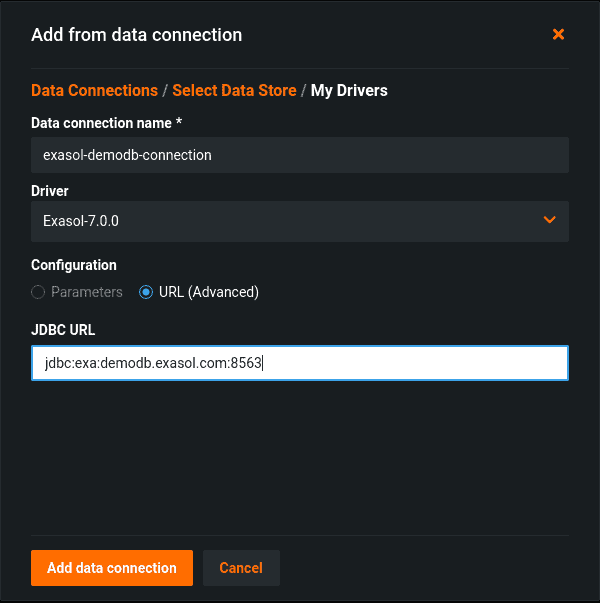This screenshot has width=600, height=603.
Task: Click the "URL (Advanced)" option label text
Action: (x=209, y=292)
